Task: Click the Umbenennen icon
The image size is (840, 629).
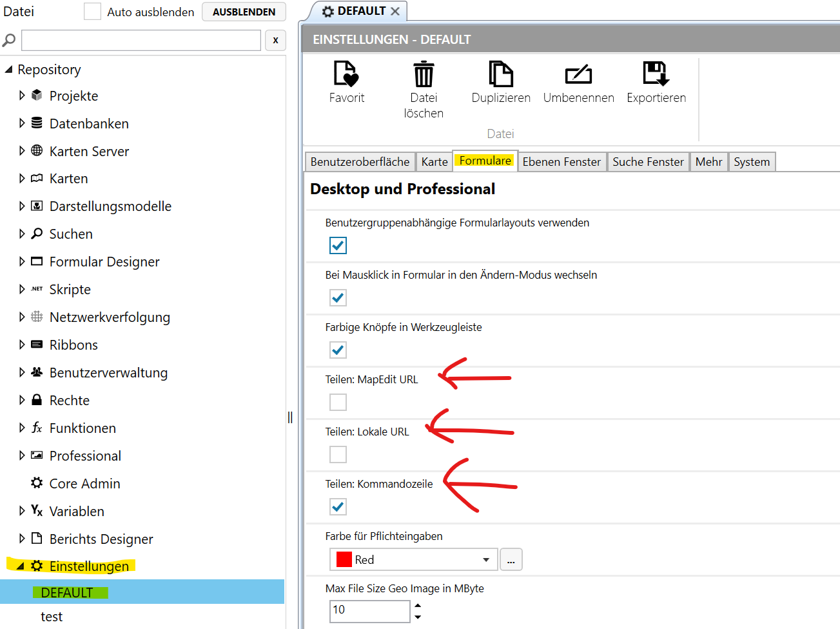Action: pos(578,75)
